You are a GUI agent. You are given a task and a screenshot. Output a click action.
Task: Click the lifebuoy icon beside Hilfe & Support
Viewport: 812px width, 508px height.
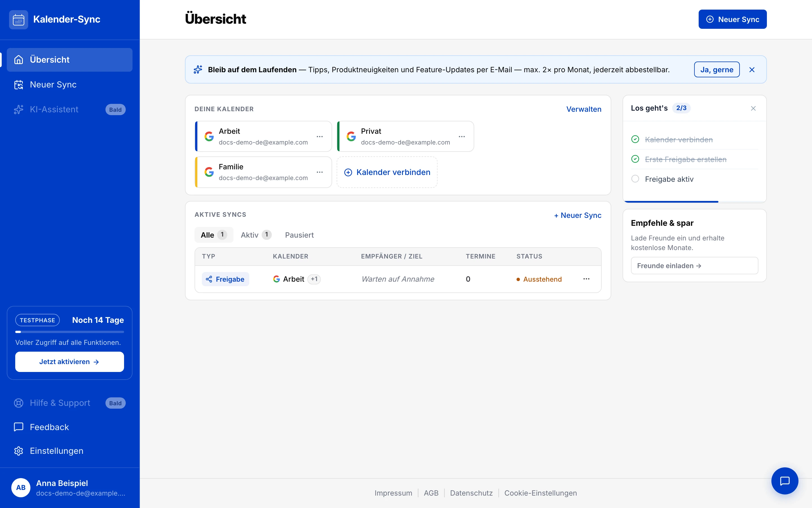[x=18, y=403]
